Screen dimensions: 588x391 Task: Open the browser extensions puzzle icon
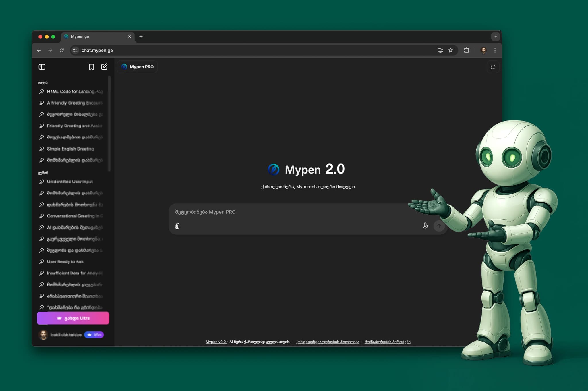tap(467, 50)
